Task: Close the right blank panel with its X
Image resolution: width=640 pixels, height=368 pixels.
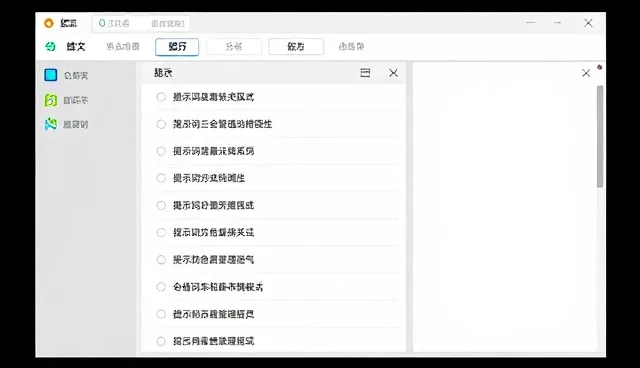Action: 586,73
